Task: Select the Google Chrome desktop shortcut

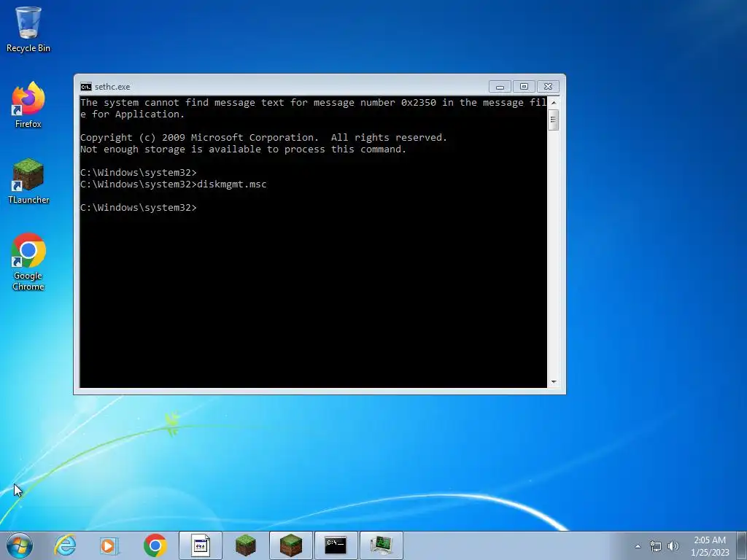Action: pos(28,262)
